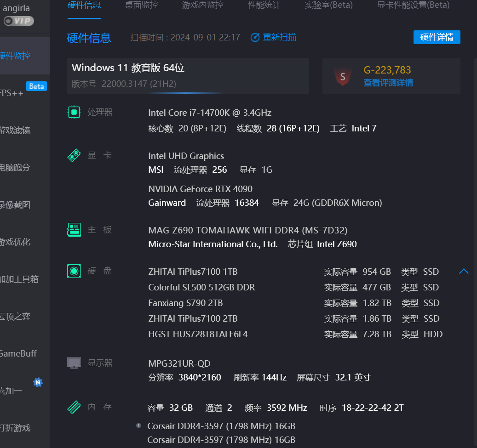Click the Intel UHD Graphics entry

(186, 156)
